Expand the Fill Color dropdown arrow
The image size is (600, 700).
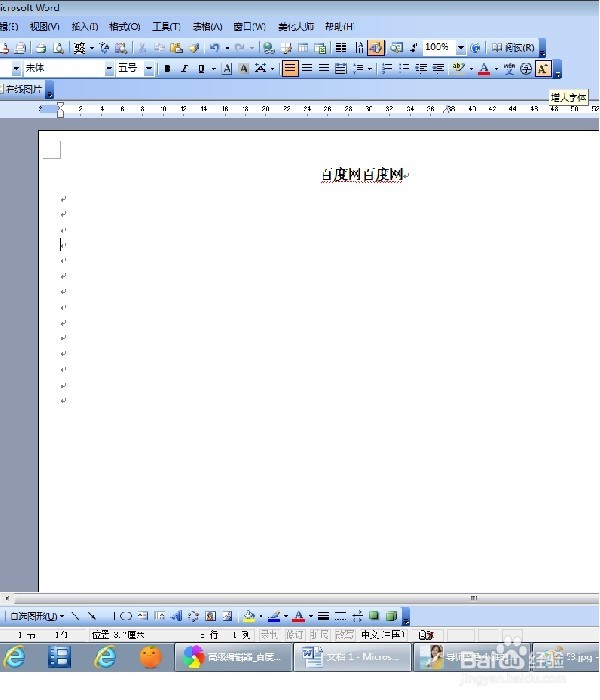(x=261, y=617)
